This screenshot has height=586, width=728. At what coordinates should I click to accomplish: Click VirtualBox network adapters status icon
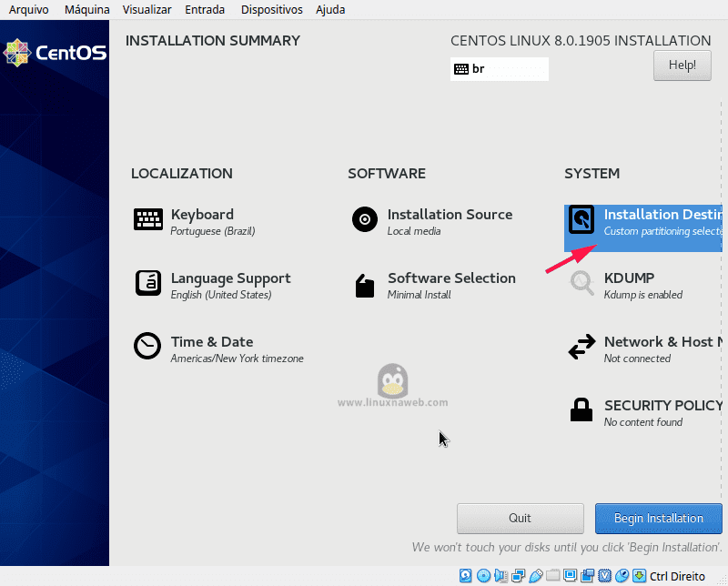click(518, 576)
